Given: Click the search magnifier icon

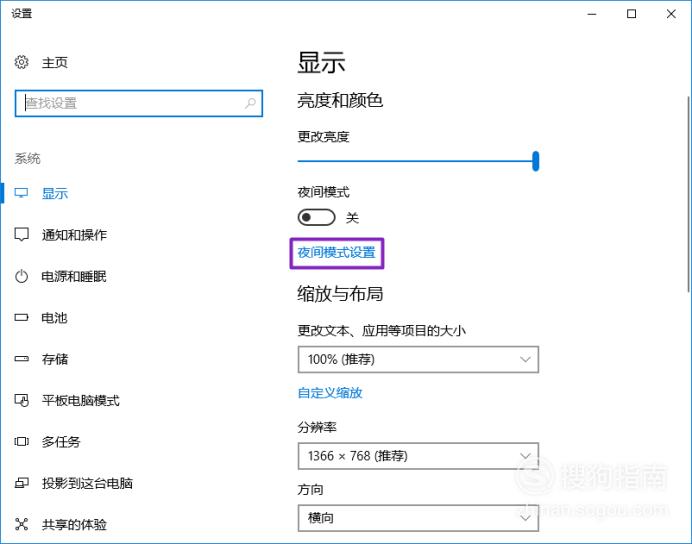Looking at the screenshot, I should pyautogui.click(x=250, y=103).
